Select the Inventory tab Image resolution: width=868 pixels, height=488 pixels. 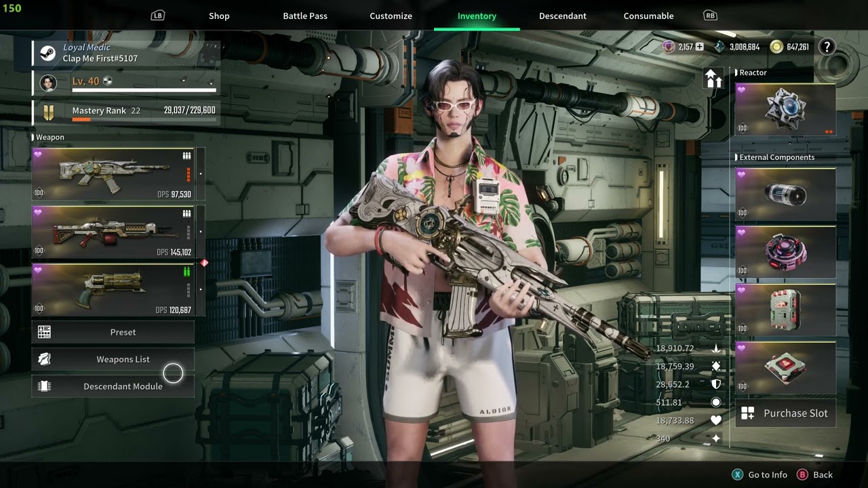coord(477,16)
